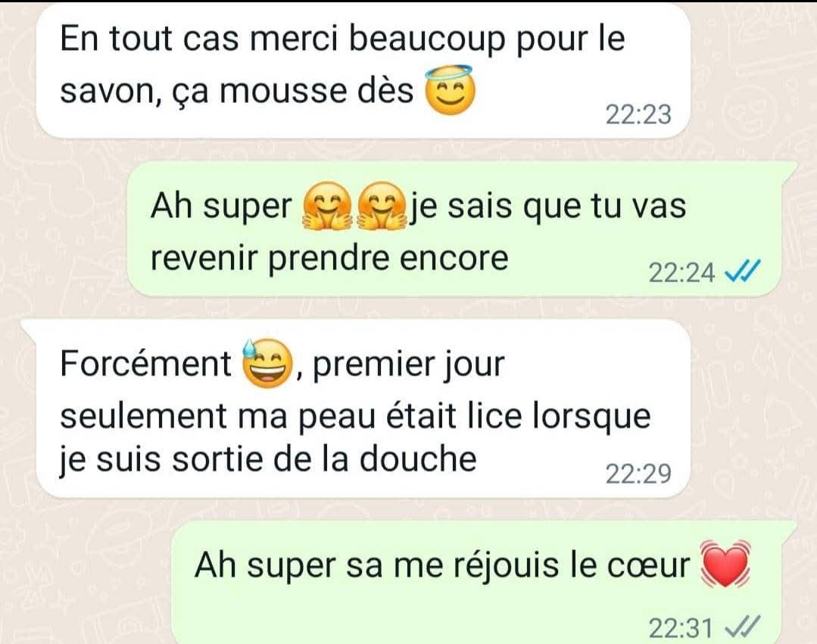Tap the halo smiley emoji after 'mousse dès'
Image resolution: width=817 pixels, height=644 pixels.
(x=451, y=91)
